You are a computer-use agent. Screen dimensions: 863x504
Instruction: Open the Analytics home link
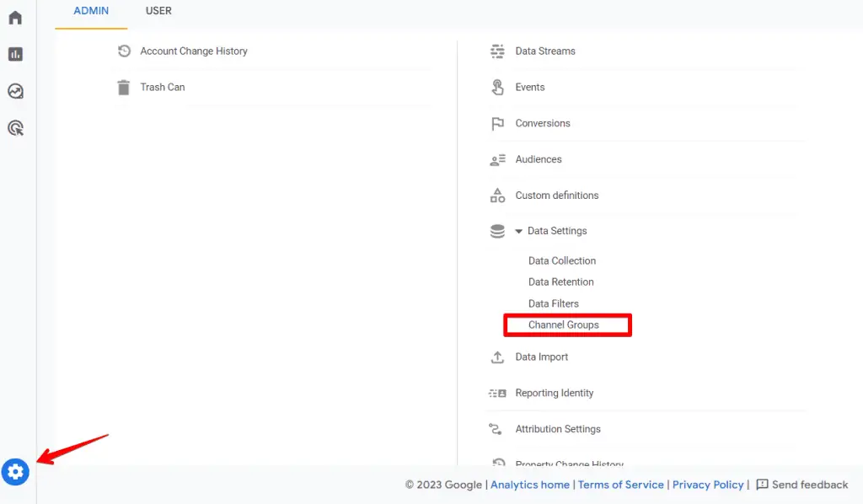530,485
